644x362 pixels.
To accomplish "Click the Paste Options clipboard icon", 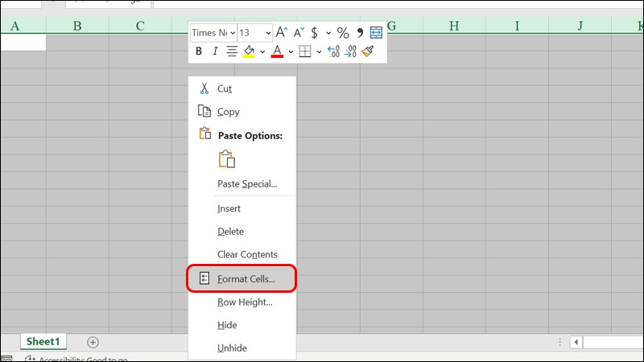I will pos(205,134).
